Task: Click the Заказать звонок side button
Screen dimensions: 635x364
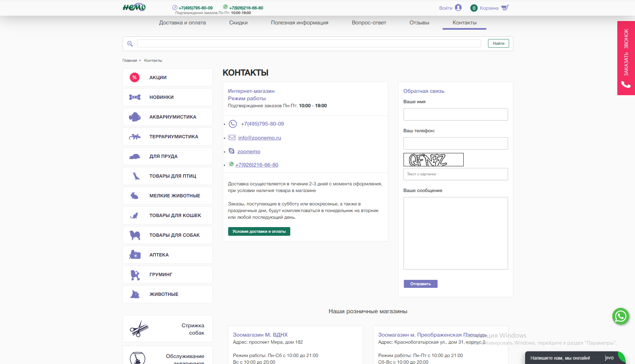Action: 626,58
